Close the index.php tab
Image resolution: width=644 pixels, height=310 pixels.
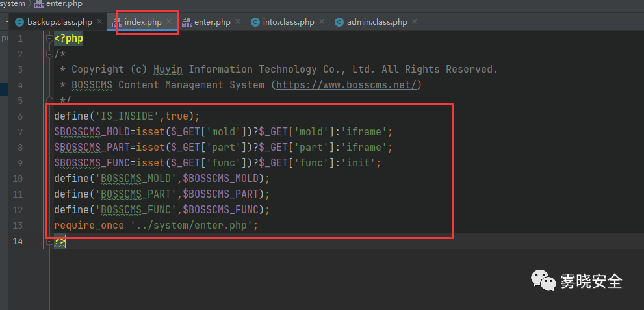tap(169, 22)
